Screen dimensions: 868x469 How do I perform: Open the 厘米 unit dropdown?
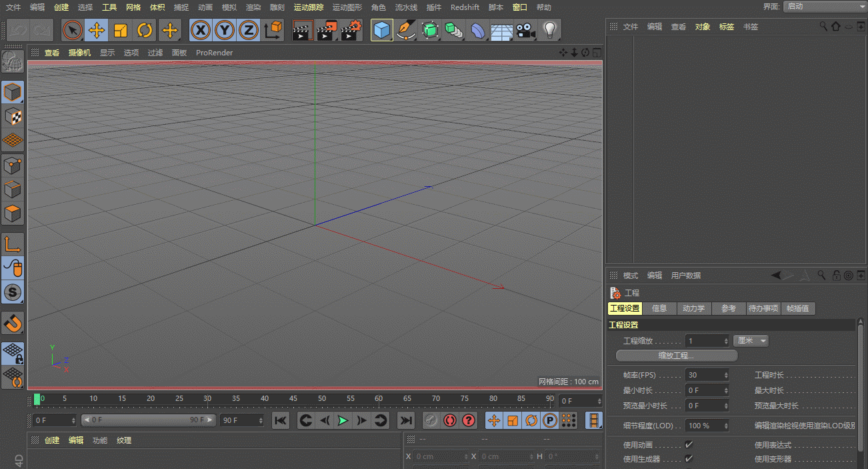[x=751, y=341]
